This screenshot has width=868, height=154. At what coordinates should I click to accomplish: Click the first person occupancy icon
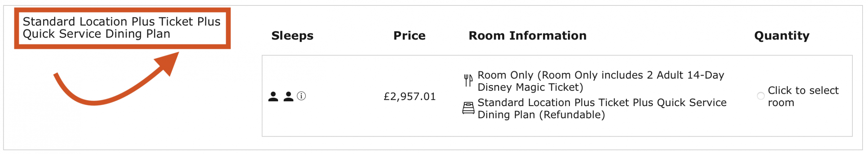tap(273, 97)
